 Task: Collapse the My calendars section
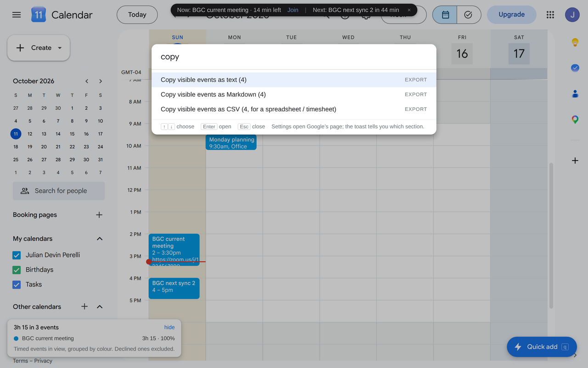point(100,239)
